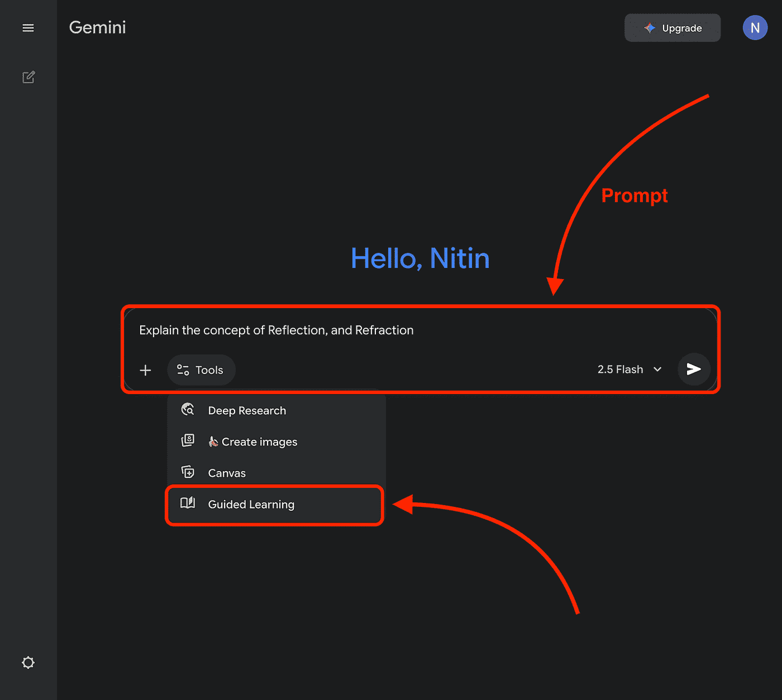Select Deep Research from the Tools menu
782x700 pixels.
pos(247,411)
